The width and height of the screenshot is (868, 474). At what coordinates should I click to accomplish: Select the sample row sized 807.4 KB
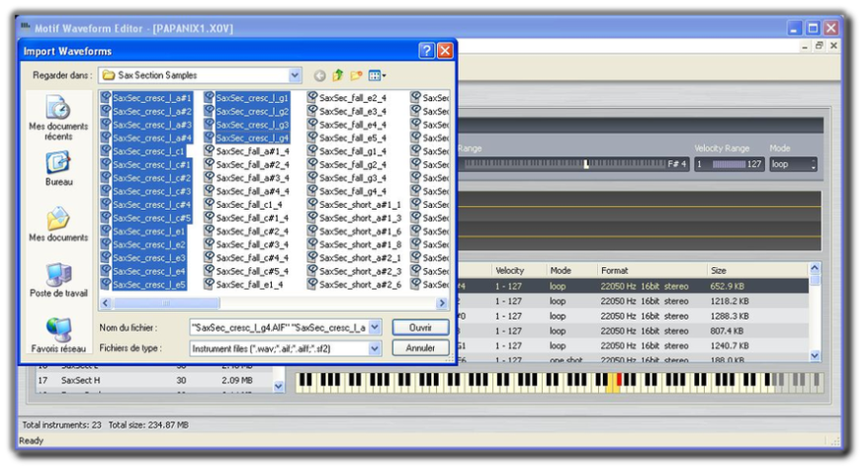[633, 331]
